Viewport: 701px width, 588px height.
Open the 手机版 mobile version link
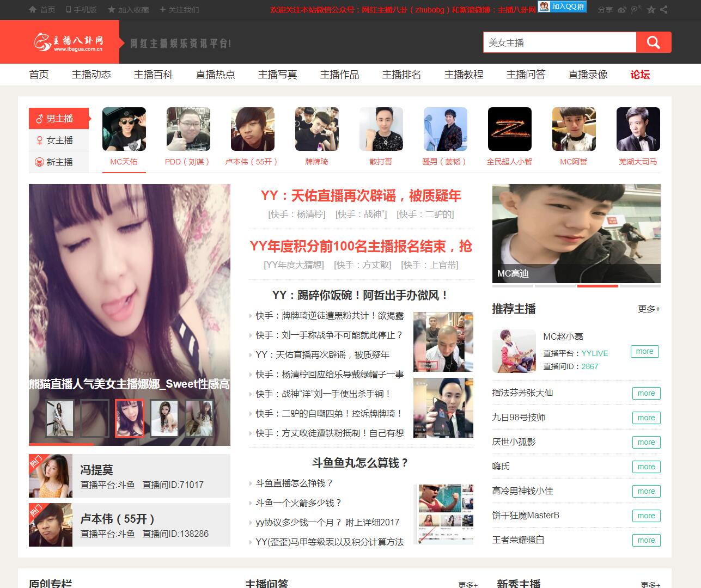[81, 10]
